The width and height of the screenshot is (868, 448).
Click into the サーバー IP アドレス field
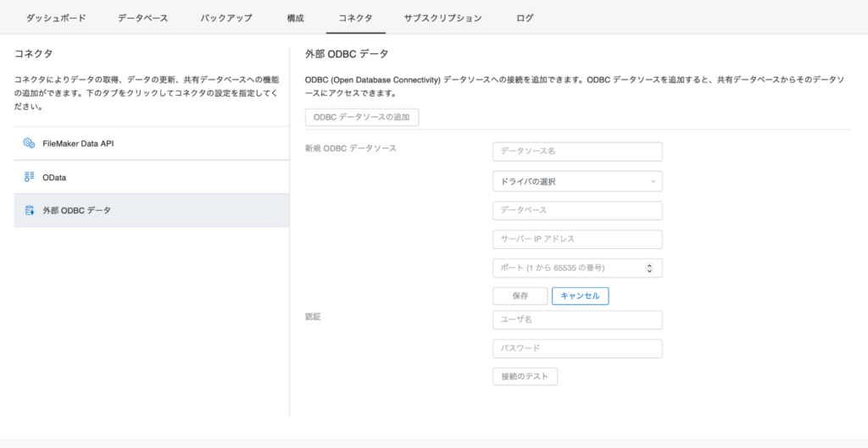[576, 239]
